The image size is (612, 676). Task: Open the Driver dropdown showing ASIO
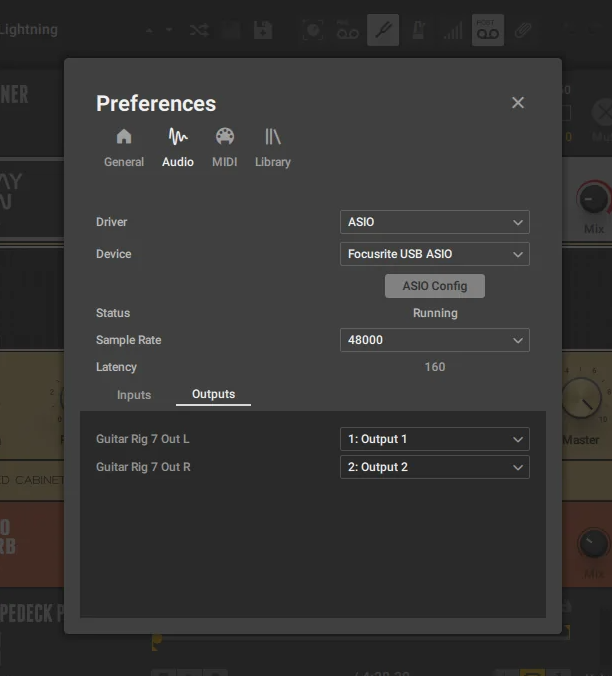[x=434, y=222]
